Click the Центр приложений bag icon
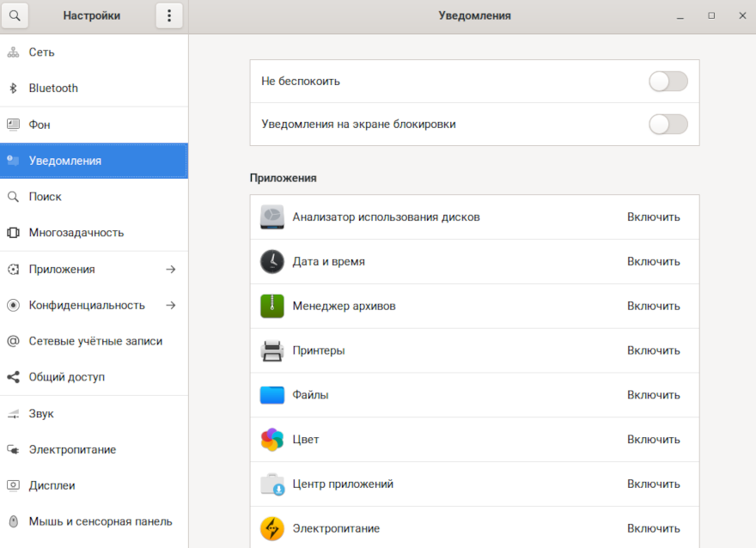 271,484
